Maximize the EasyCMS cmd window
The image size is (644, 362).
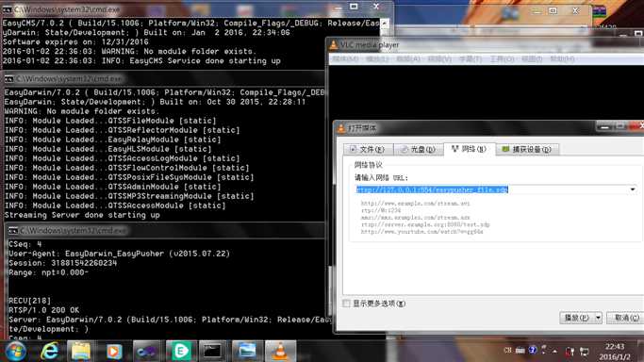[354, 7]
